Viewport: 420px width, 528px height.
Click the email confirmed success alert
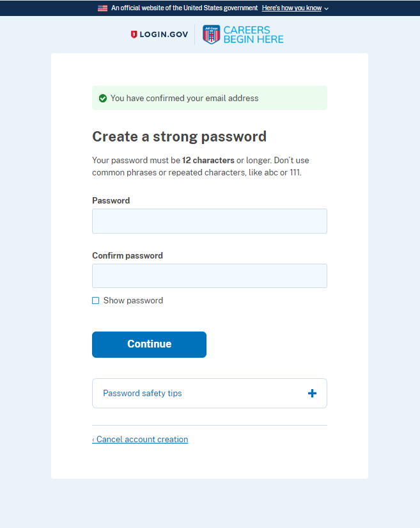[210, 98]
